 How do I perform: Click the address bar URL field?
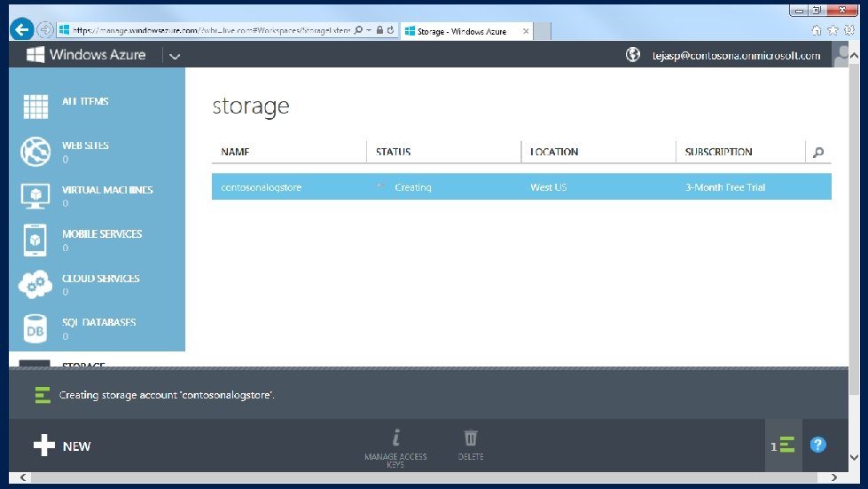coord(211,30)
